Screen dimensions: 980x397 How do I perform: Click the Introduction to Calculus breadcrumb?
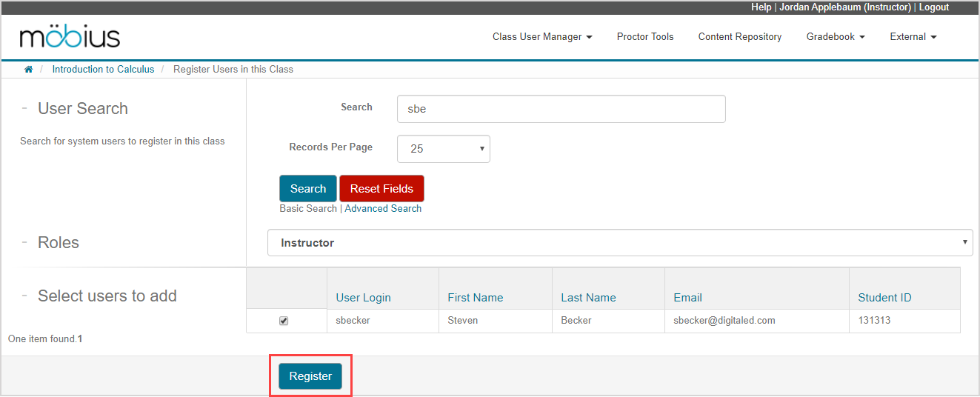click(x=103, y=70)
